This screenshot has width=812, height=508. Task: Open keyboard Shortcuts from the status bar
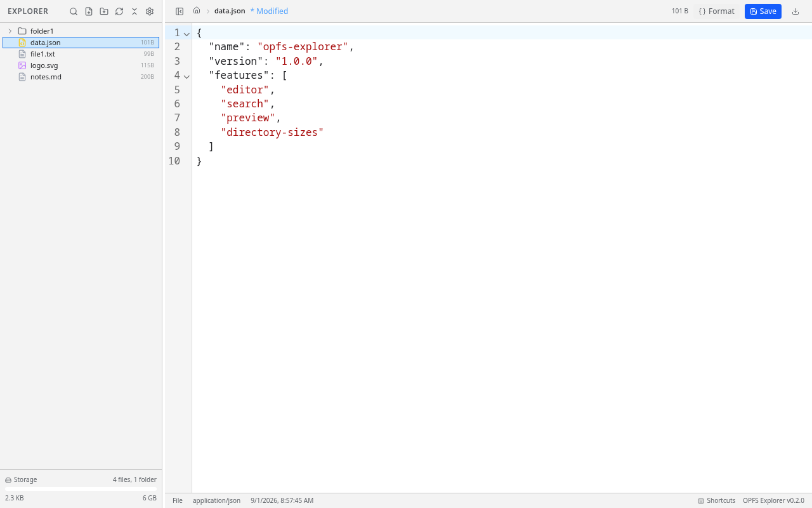(717, 501)
